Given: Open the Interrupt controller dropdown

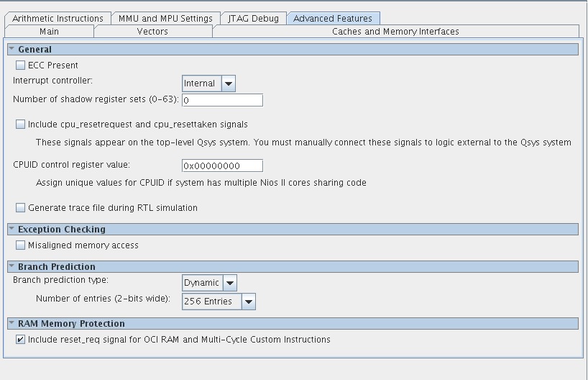Looking at the screenshot, I should [229, 83].
